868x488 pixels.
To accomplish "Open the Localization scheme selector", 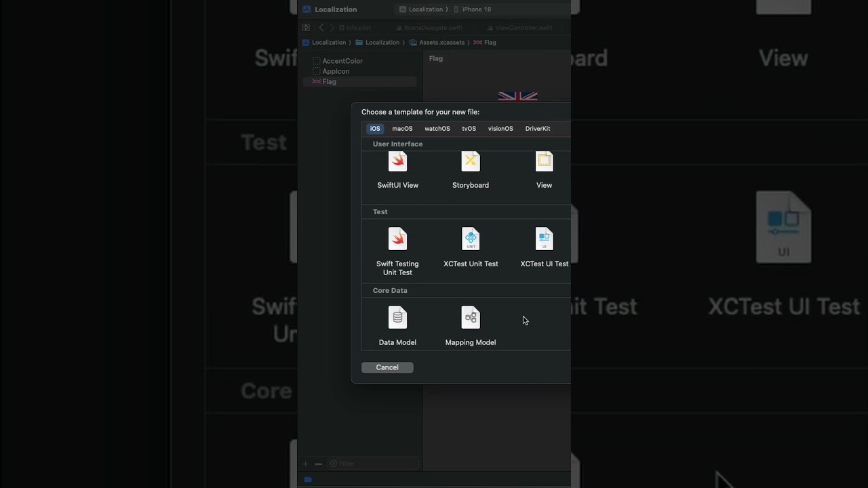I will tap(421, 9).
